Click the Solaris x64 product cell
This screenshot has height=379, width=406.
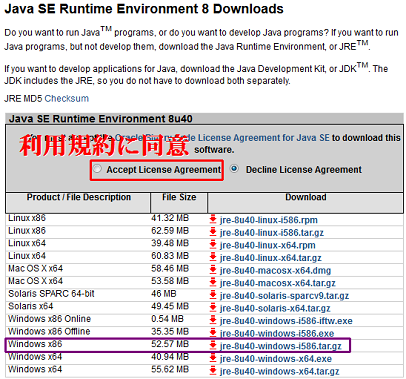31,306
